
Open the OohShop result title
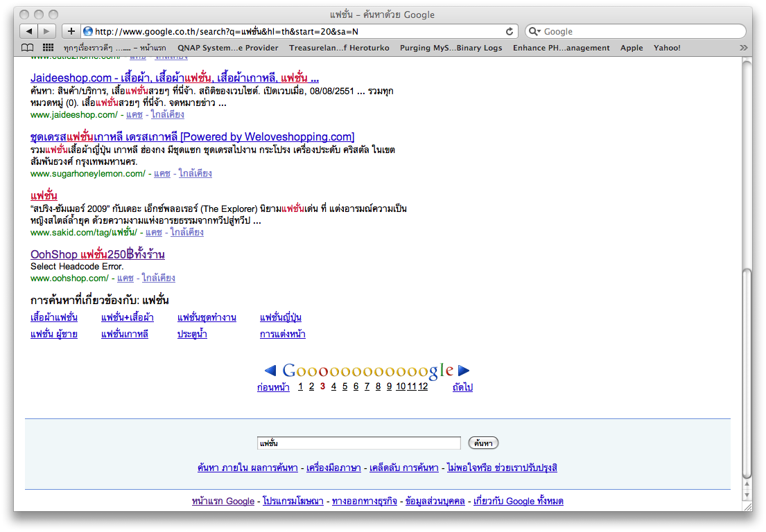coord(97,254)
